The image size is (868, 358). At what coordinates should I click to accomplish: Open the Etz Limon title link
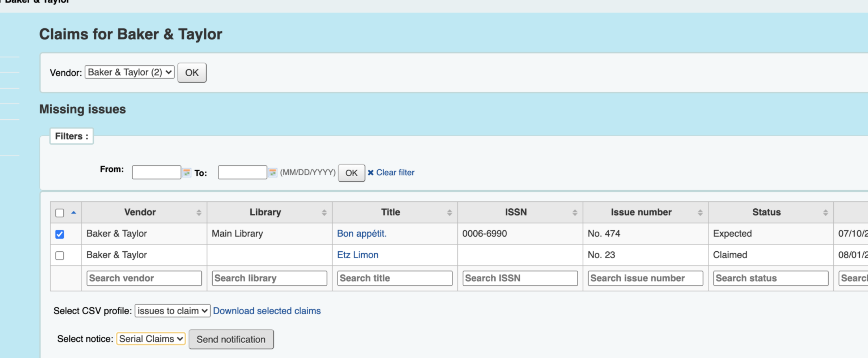point(358,255)
